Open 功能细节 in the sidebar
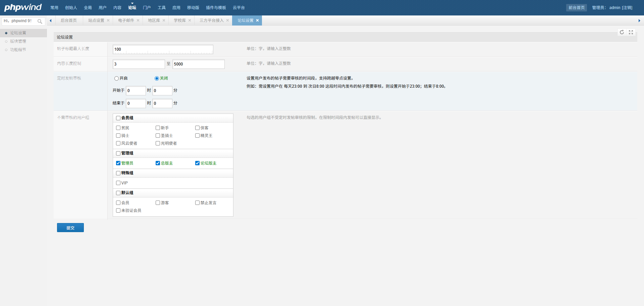The height and width of the screenshot is (306, 644). [x=18, y=50]
